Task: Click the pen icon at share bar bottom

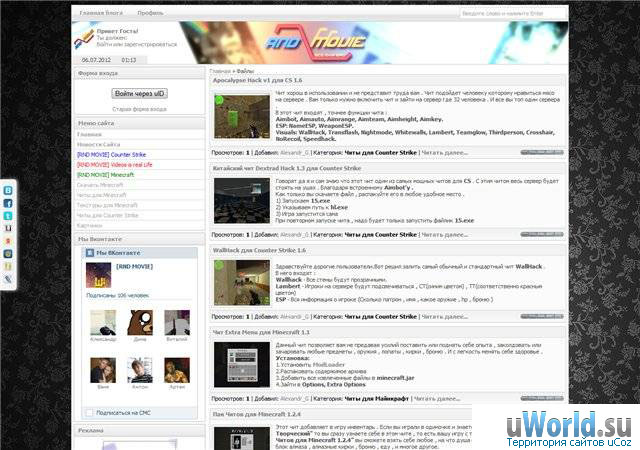Action: tap(8, 279)
